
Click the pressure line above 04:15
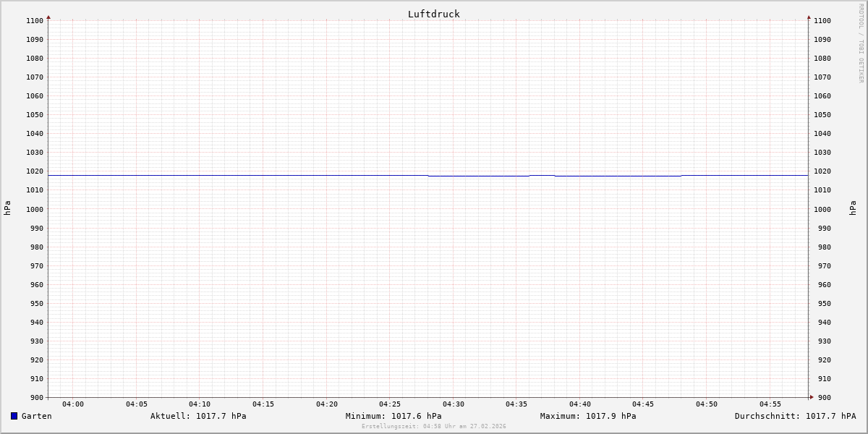click(263, 175)
